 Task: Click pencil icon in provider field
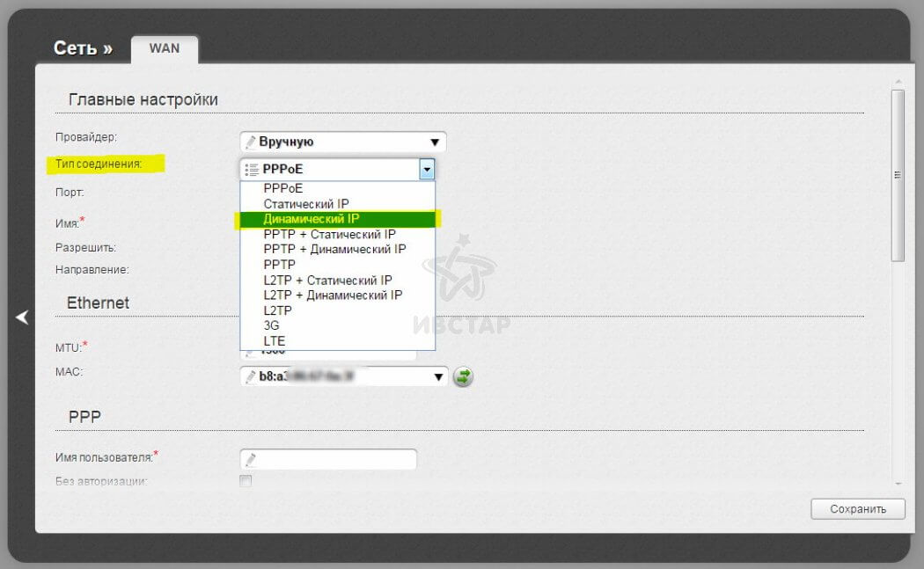click(x=251, y=142)
